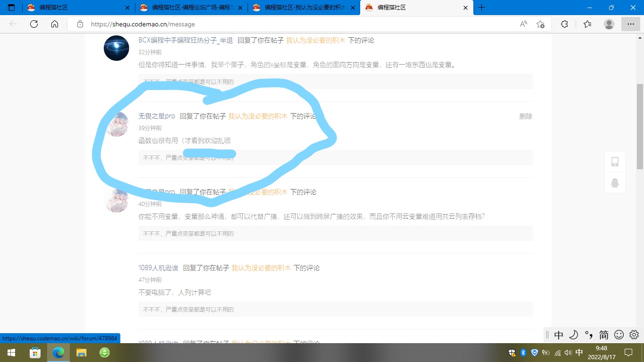Click quoted text box under 不要电脑了 comment
This screenshot has height=362, width=644.
point(336,310)
